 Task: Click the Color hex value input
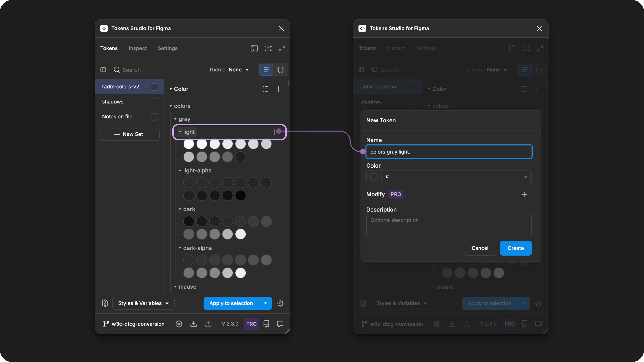point(450,177)
